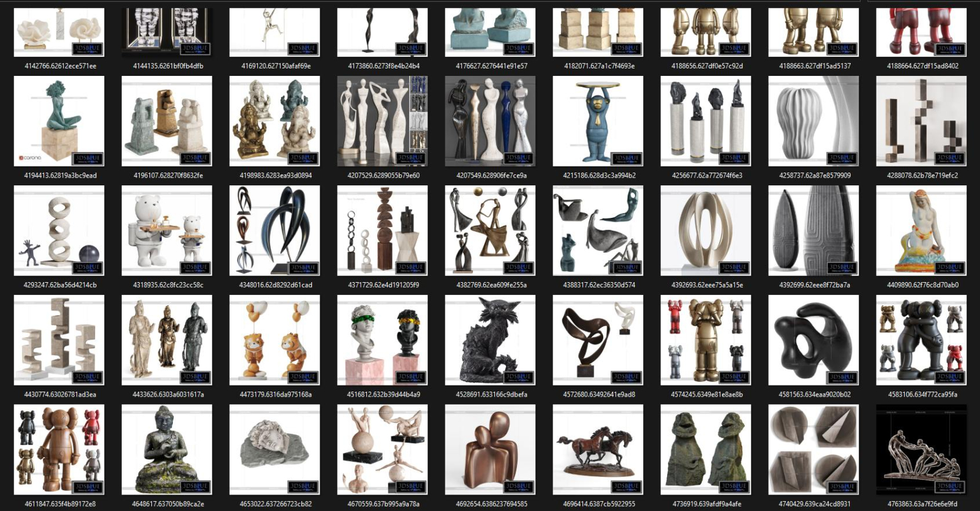Image resolution: width=980 pixels, height=511 pixels.
Task: Select the wooden KAWS figure thumbnail
Action: coord(59,450)
